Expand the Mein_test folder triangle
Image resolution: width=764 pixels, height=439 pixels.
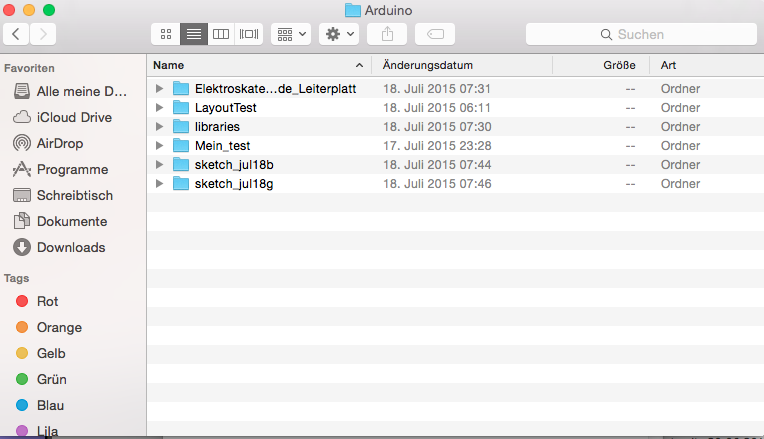[x=159, y=145]
